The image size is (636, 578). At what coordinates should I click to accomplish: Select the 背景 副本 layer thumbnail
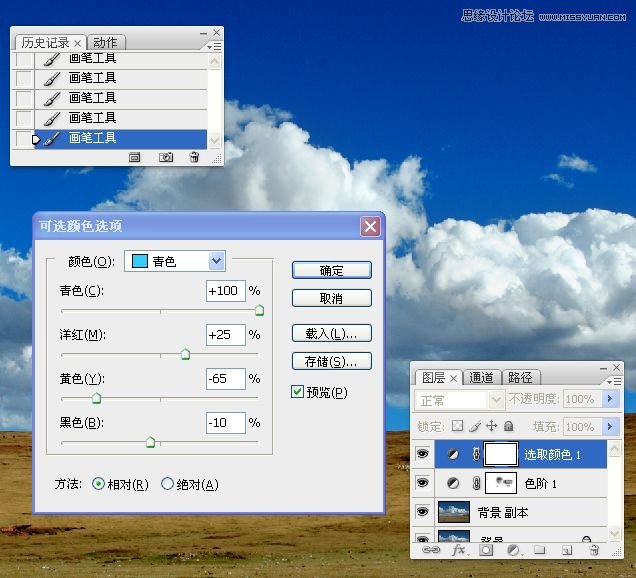pos(454,512)
